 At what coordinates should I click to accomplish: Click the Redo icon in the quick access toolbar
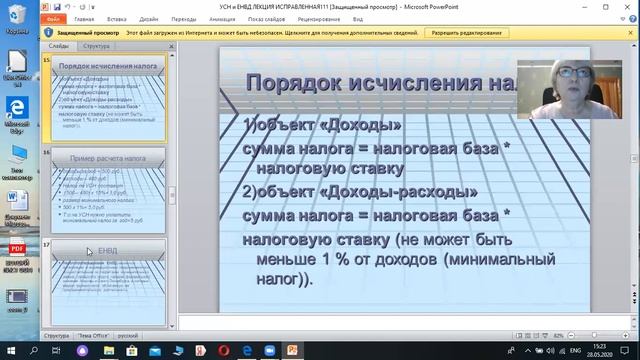pos(82,7)
